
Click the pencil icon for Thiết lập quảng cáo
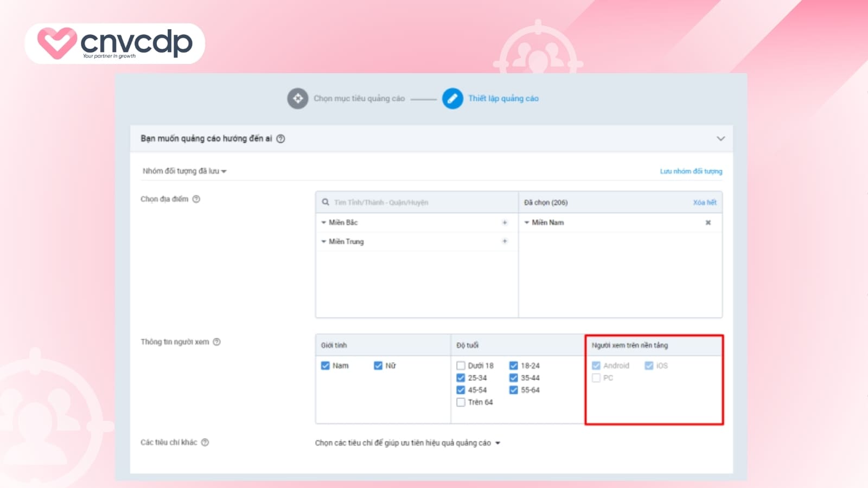[x=452, y=99]
